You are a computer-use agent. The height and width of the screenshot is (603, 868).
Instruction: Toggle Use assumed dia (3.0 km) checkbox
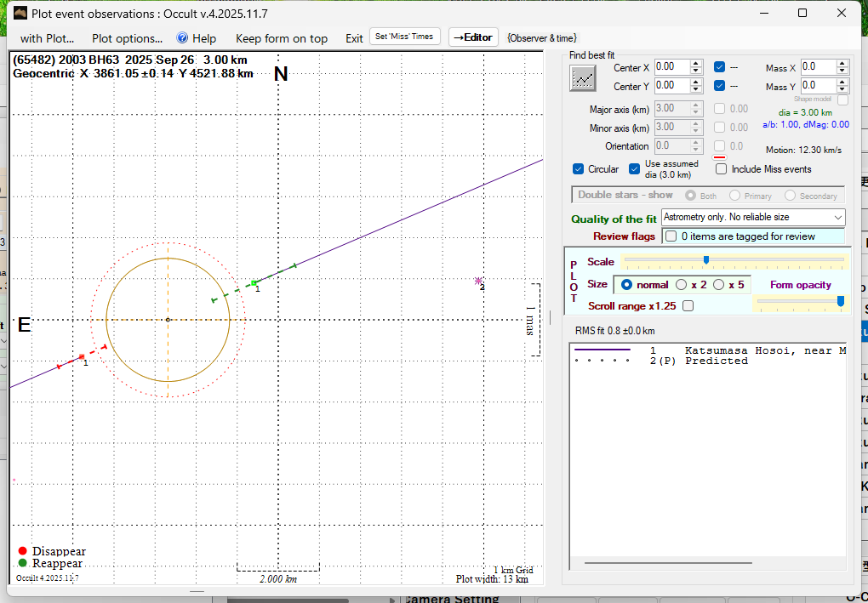(635, 169)
